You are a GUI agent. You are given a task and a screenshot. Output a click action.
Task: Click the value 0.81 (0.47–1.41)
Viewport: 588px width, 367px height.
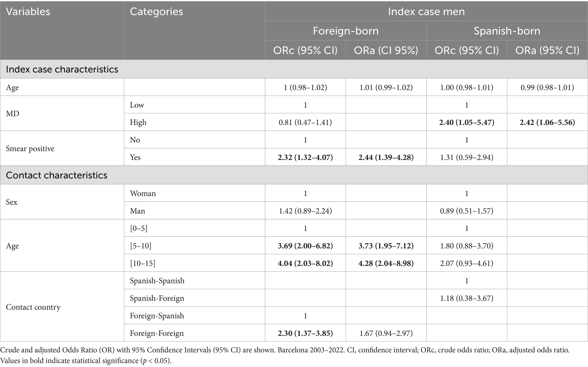click(305, 122)
